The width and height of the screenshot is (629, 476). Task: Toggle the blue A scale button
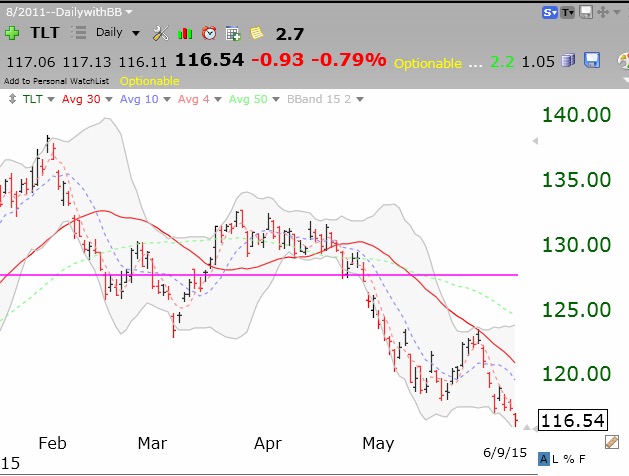tap(544, 459)
